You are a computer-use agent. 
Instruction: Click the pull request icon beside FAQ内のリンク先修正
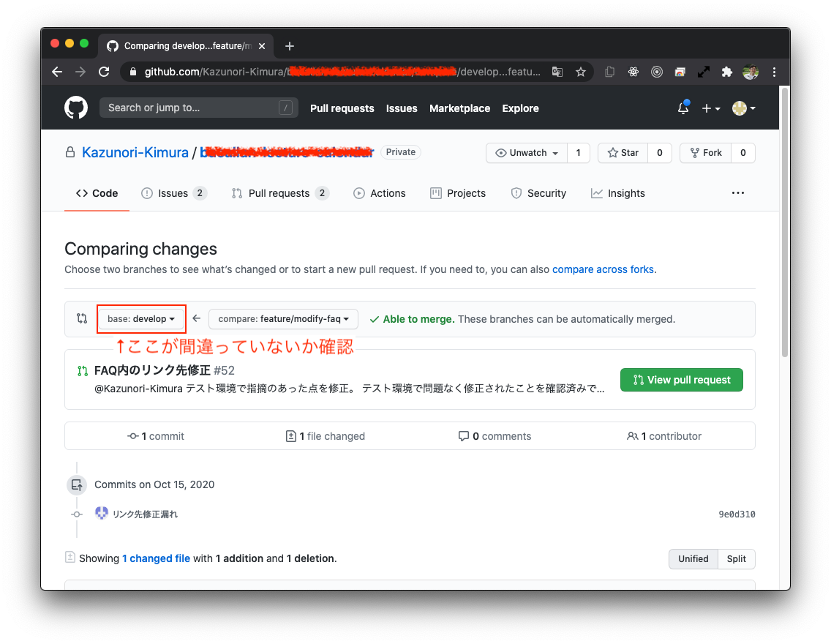point(83,371)
